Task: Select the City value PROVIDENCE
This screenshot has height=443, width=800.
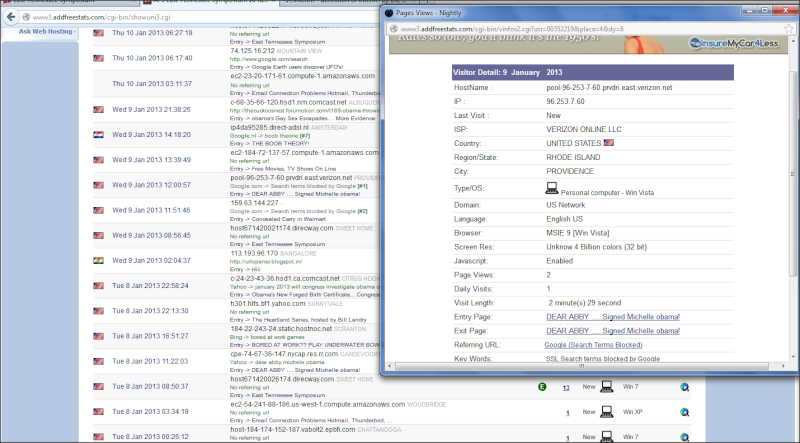Action: 570,171
